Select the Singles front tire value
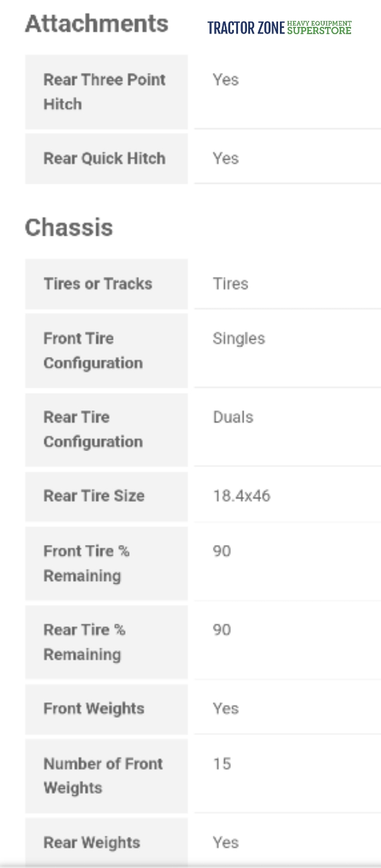Screen dimensions: 381x868 pos(239,339)
